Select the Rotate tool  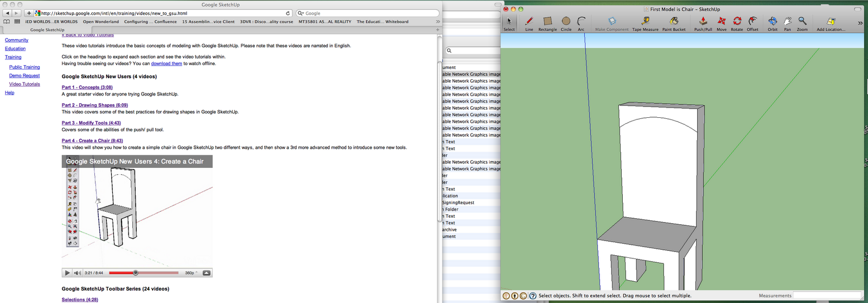[x=737, y=23]
